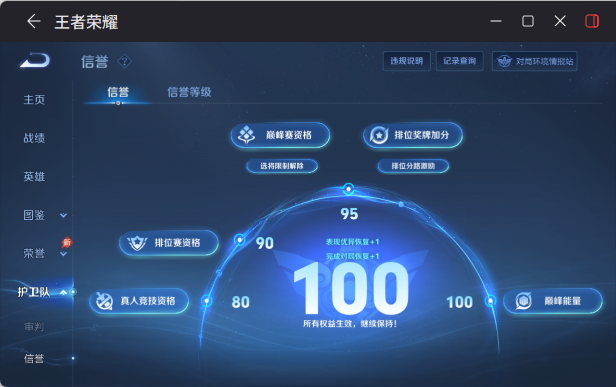The height and width of the screenshot is (387, 616).
Task: Open 审判 sub-item in sidebar
Action: pos(34,326)
